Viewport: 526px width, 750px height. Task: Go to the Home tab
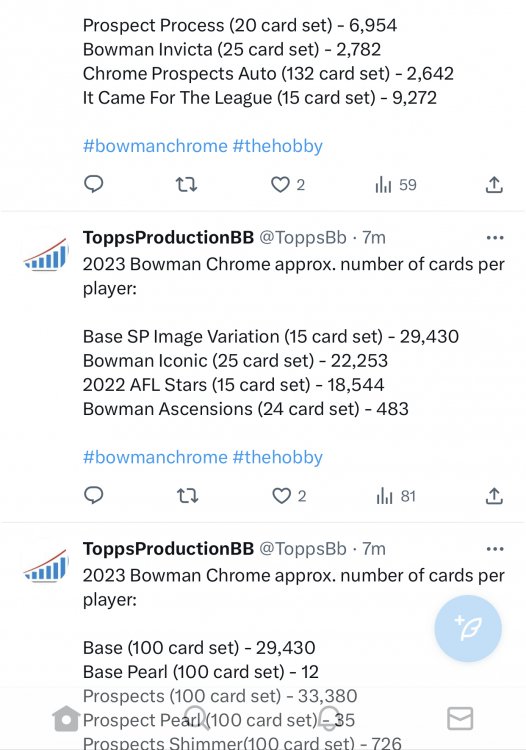[66, 718]
